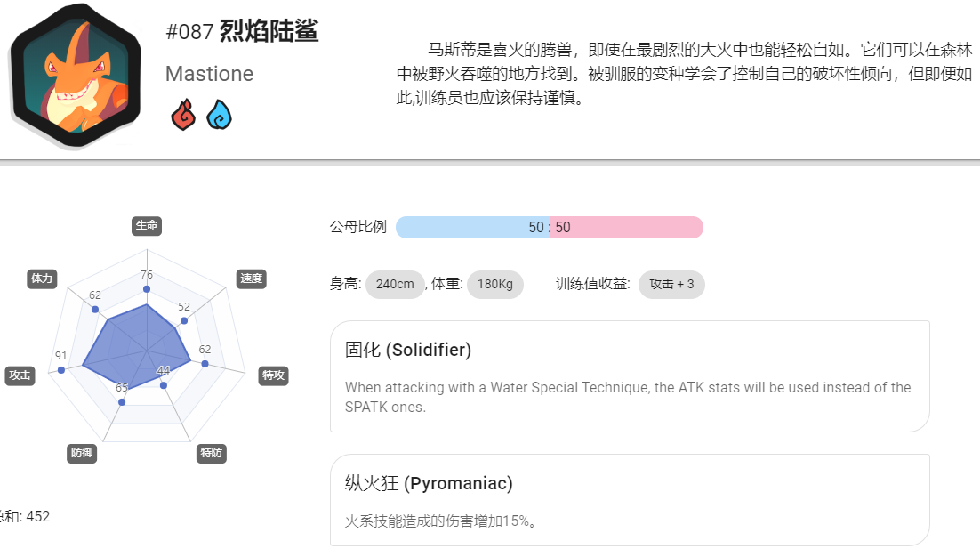Open the Mastione portrait image
This screenshot has height=549, width=980.
coord(75,76)
